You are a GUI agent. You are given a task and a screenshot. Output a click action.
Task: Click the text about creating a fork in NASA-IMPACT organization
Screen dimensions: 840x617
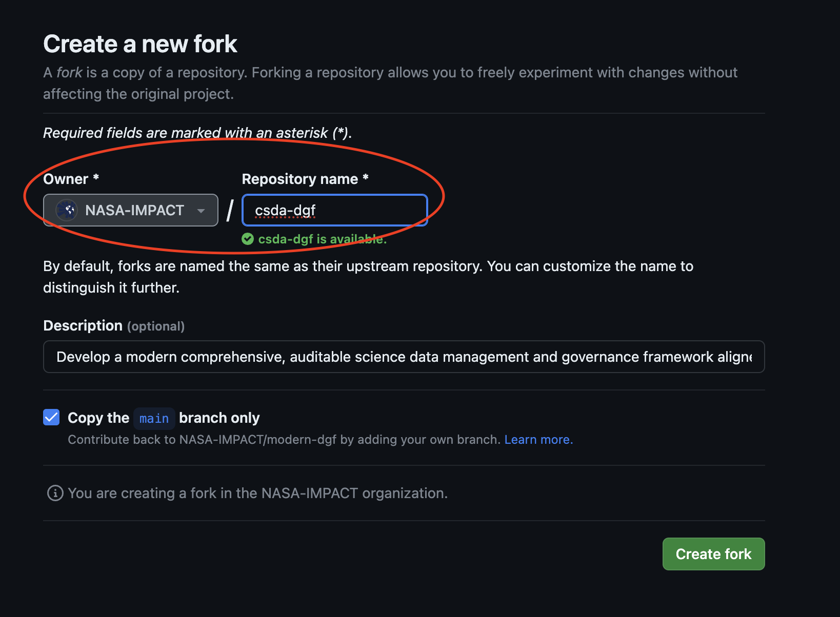(258, 493)
